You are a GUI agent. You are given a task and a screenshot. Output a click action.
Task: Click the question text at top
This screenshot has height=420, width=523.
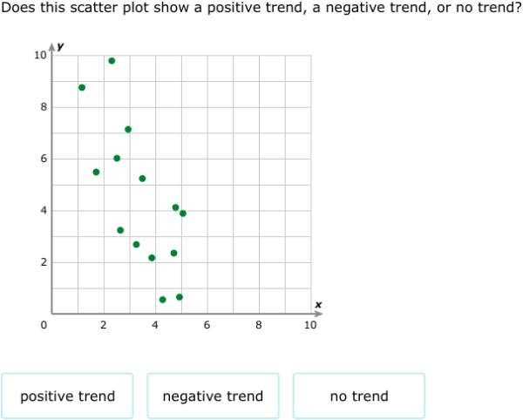pos(261,7)
